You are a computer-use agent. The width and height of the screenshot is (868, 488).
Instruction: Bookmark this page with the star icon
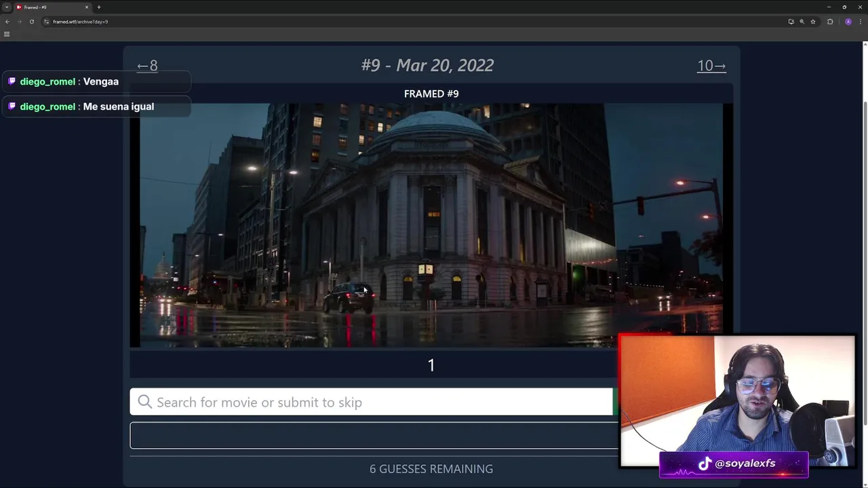coord(813,22)
